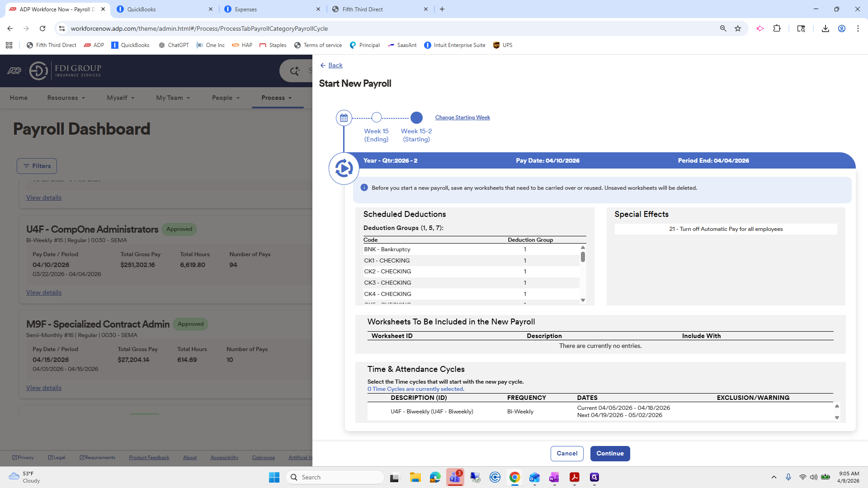Screen dimensions: 868x488
Task: Open Outlook from taskbar
Action: [x=534, y=477]
